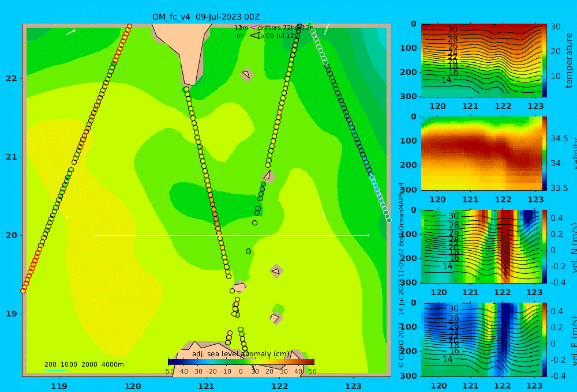Screen dimensions: 577x392
Task: Click the 33.5 tick on the salinity colorbar
Action: (x=559, y=188)
